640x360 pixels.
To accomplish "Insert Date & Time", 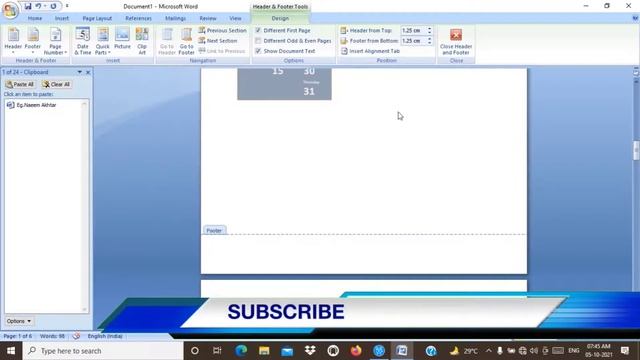I will [x=83, y=41].
